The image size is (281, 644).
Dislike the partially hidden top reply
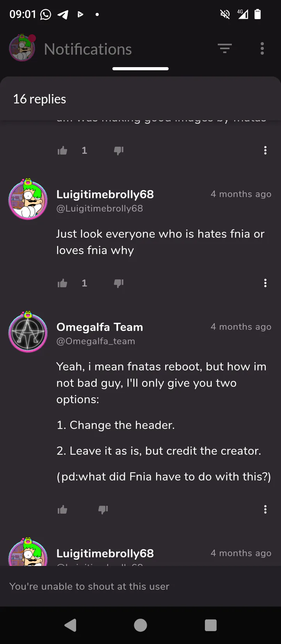[119, 151]
